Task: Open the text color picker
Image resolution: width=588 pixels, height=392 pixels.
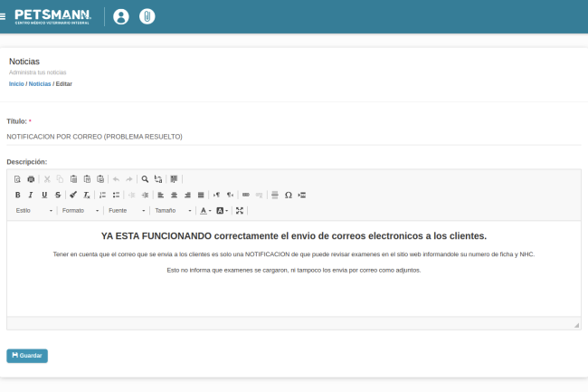Action: click(205, 210)
